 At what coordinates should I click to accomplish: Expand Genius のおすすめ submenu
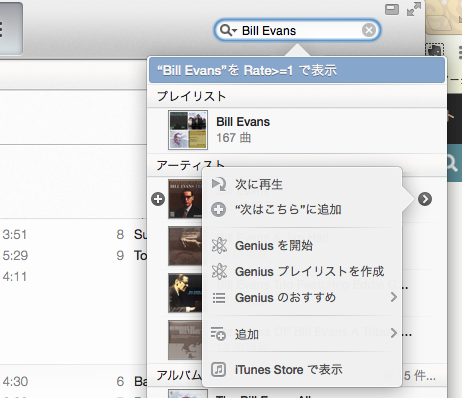point(302,297)
